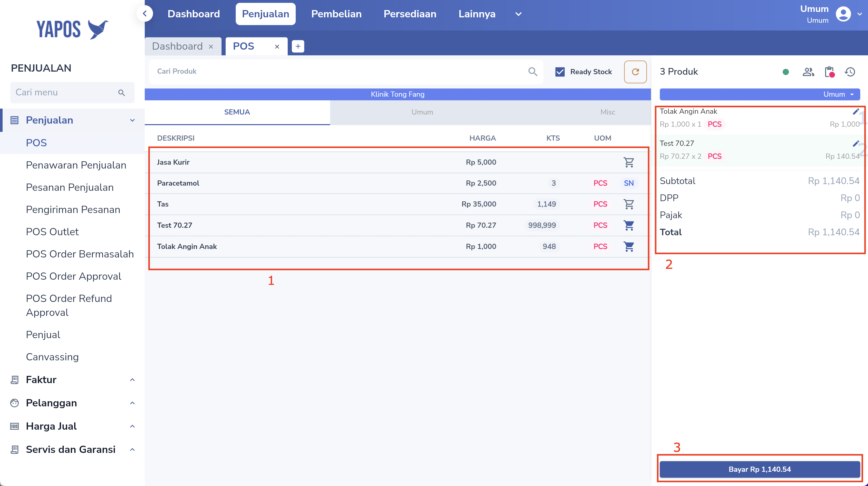
Task: Click the search icon in Cari Produk
Action: click(x=533, y=71)
